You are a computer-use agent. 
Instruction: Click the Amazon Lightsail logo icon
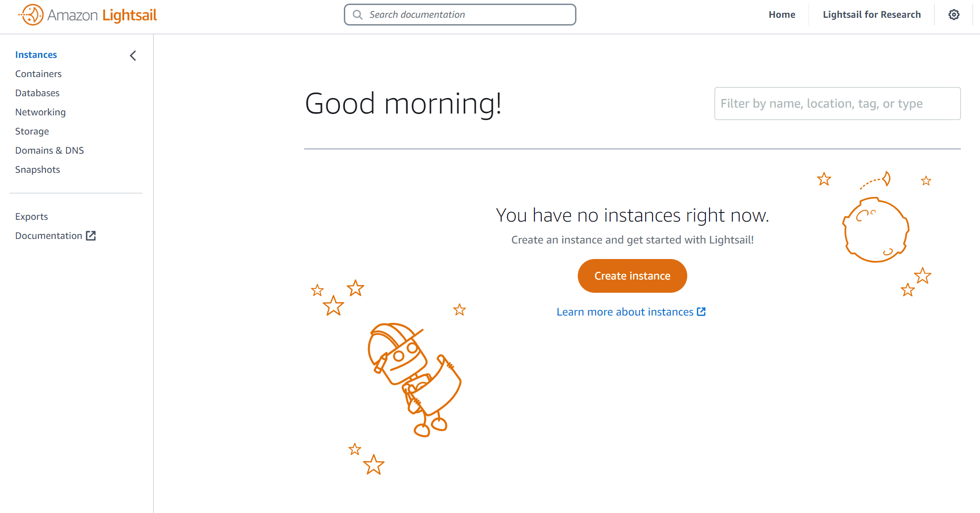pos(31,15)
